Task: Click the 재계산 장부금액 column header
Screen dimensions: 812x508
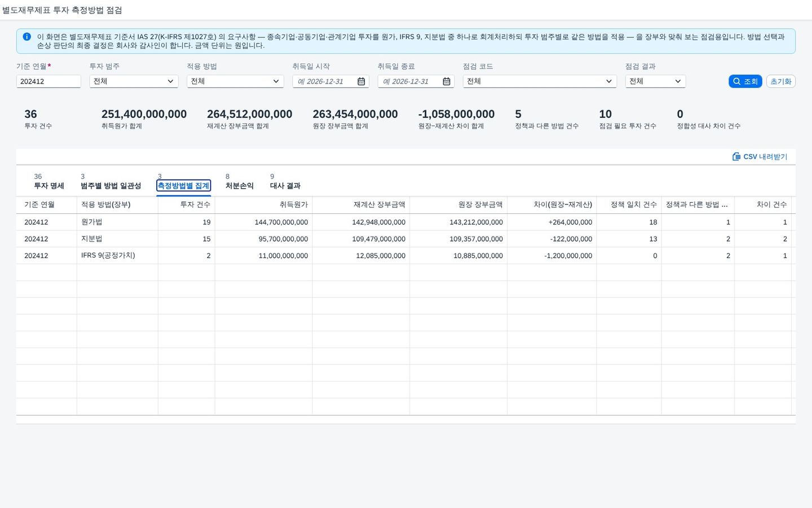Action: tap(361, 204)
